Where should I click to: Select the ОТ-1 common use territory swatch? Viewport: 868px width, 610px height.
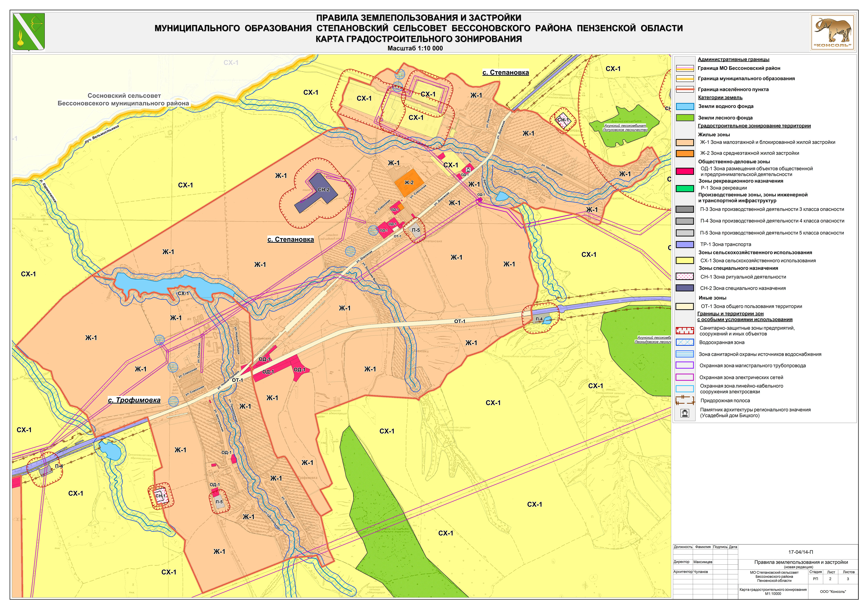685,307
